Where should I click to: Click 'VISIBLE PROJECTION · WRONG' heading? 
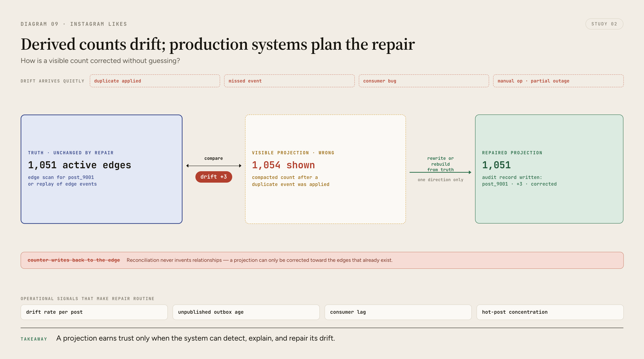tap(293, 153)
